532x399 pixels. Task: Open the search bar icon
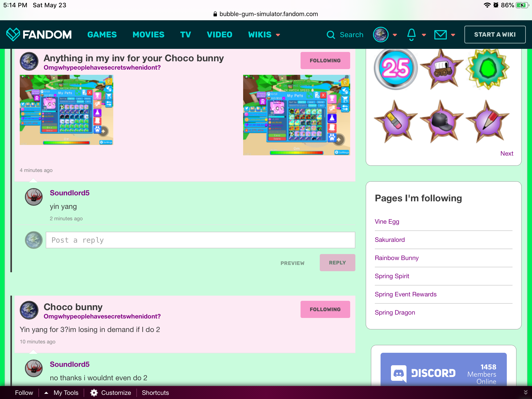[x=330, y=34]
